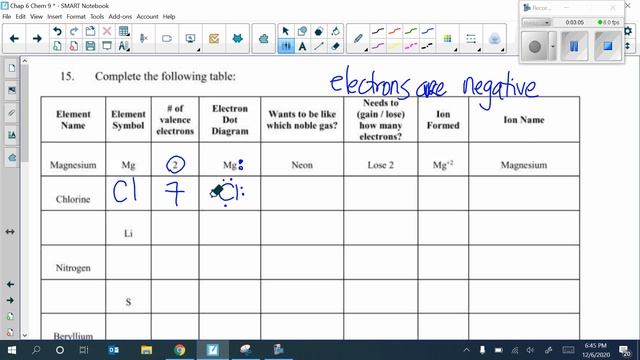Open File Explorer from the taskbar
This screenshot has width=640, height=360.
point(147,350)
